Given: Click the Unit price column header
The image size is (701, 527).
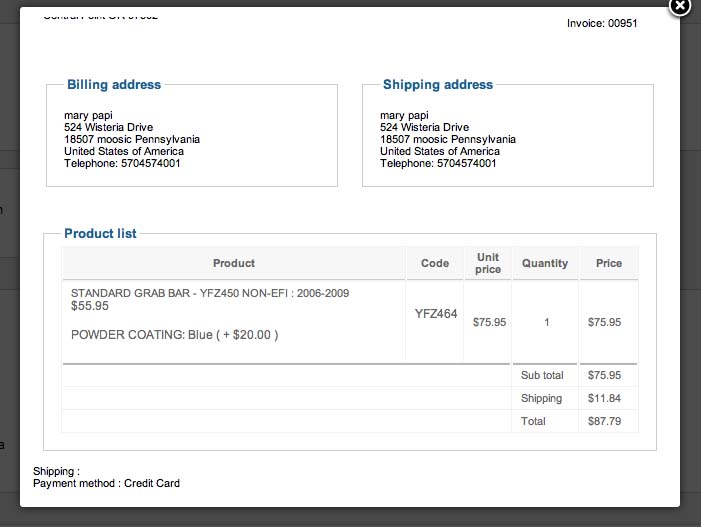Looking at the screenshot, I should [x=488, y=263].
